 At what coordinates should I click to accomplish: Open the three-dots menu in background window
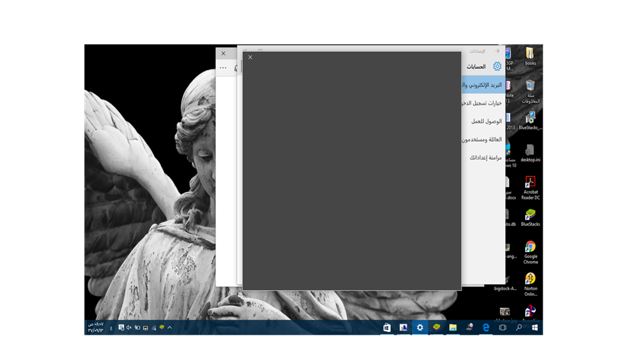[x=223, y=68]
